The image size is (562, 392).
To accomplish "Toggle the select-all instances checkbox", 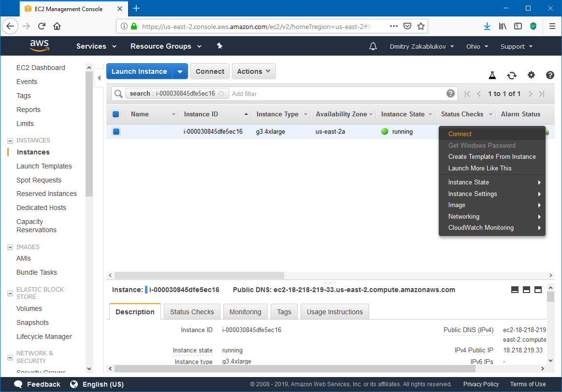I will click(116, 114).
